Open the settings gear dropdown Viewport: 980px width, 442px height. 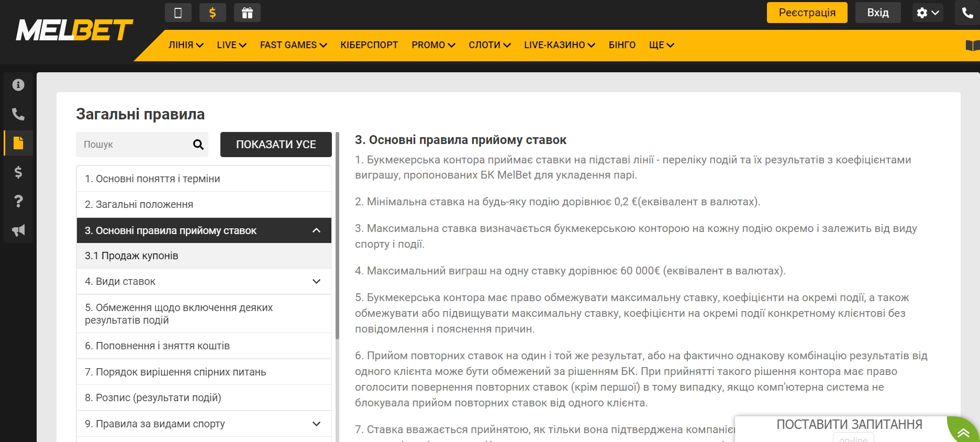pyautogui.click(x=927, y=13)
